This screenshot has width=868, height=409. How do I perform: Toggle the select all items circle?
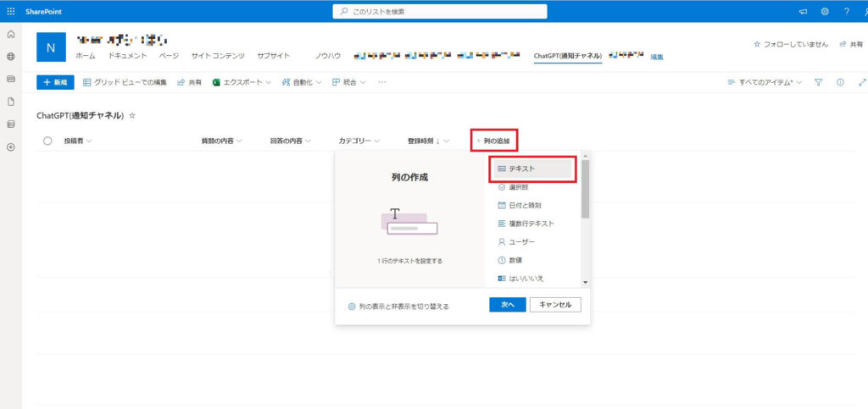[x=47, y=141]
